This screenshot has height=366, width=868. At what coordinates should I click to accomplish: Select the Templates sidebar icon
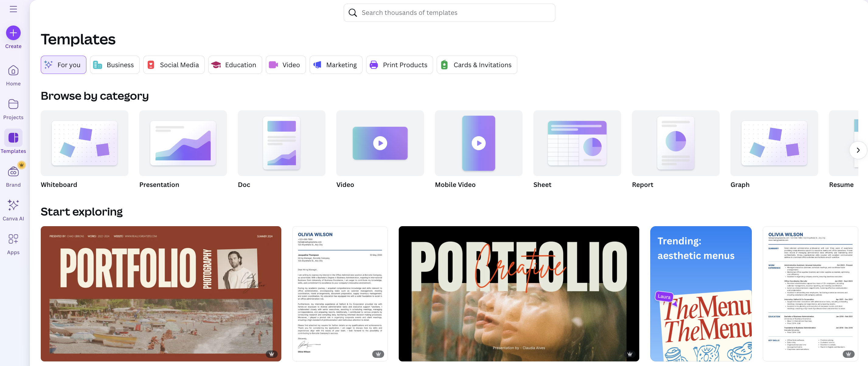point(13,138)
